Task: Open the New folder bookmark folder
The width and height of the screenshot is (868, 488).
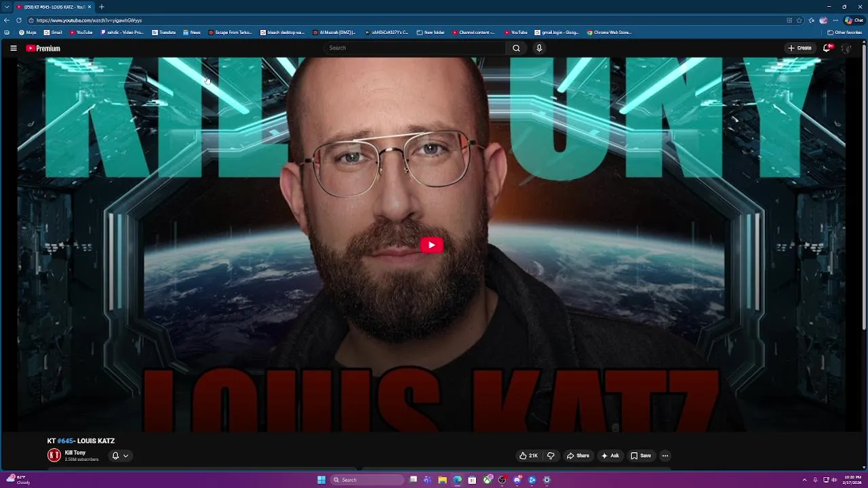Action: pos(431,33)
